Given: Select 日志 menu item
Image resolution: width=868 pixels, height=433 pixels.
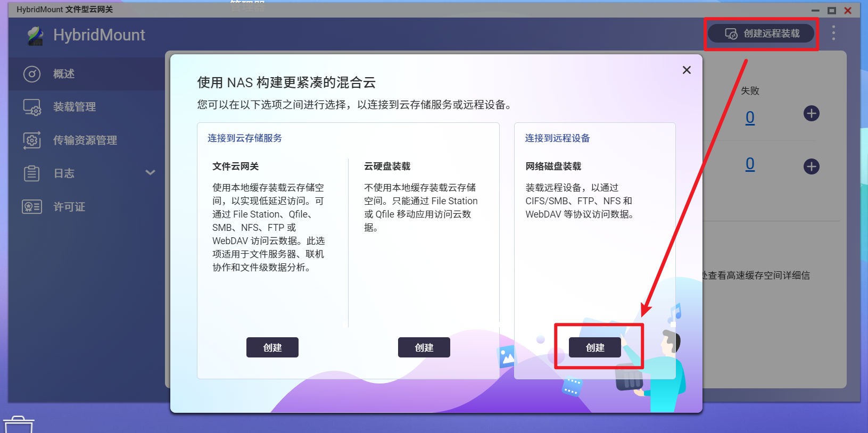Looking at the screenshot, I should pyautogui.click(x=86, y=173).
